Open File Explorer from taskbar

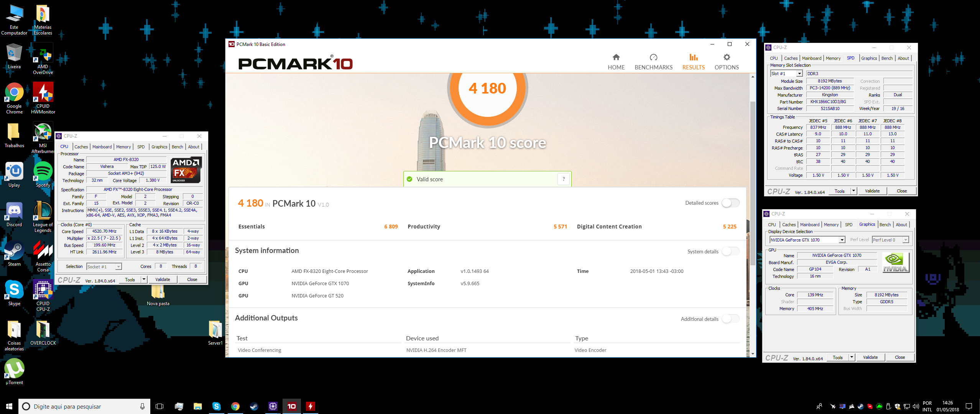[x=197, y=406]
